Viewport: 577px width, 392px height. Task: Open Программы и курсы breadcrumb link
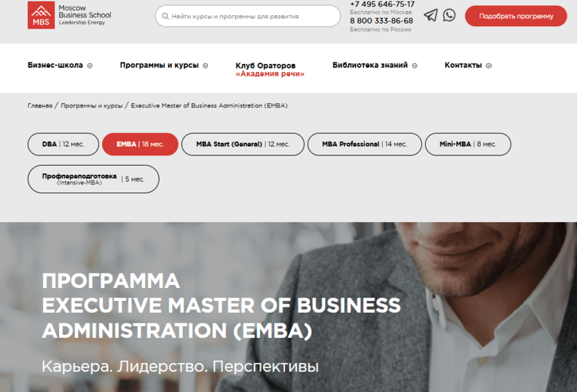pyautogui.click(x=92, y=105)
